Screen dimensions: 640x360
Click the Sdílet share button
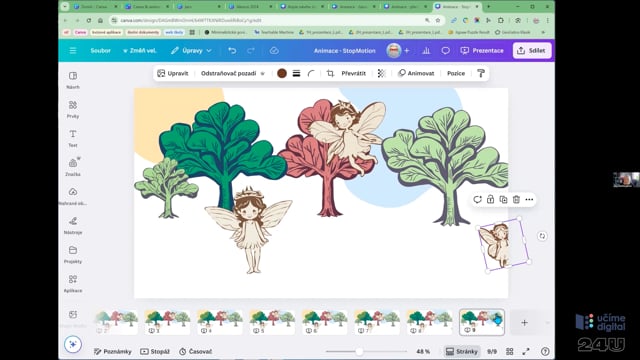(532, 51)
